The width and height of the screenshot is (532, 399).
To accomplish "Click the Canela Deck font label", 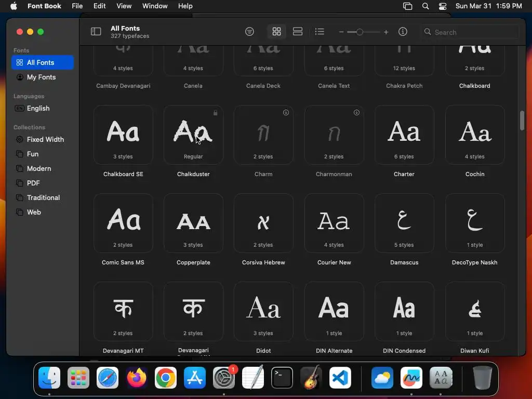I will coord(263,86).
